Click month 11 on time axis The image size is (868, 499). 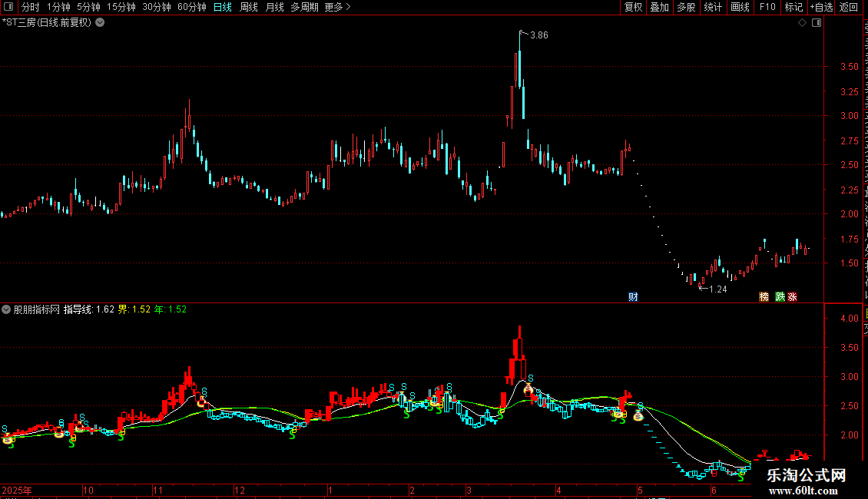157,490
